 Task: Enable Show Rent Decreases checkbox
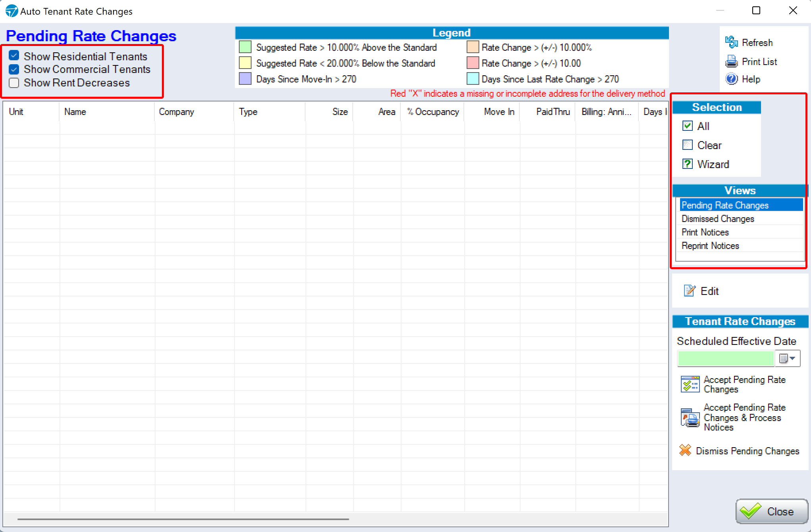click(x=14, y=83)
